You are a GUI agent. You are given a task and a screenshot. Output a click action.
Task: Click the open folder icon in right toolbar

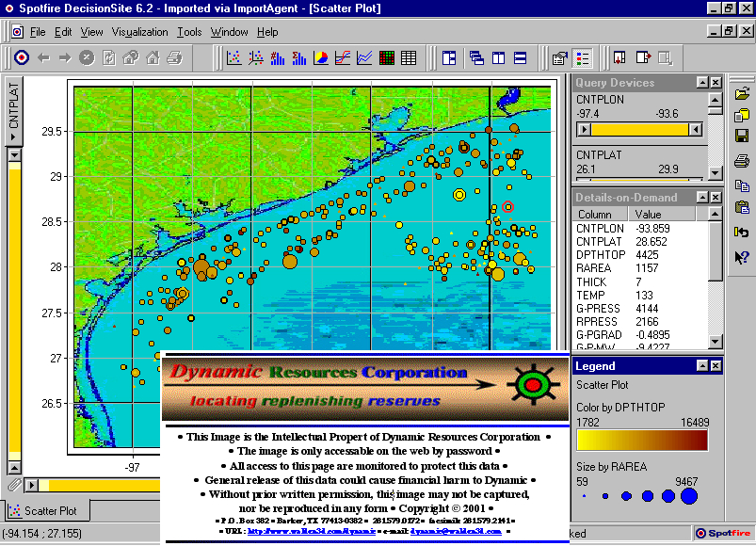[x=742, y=93]
